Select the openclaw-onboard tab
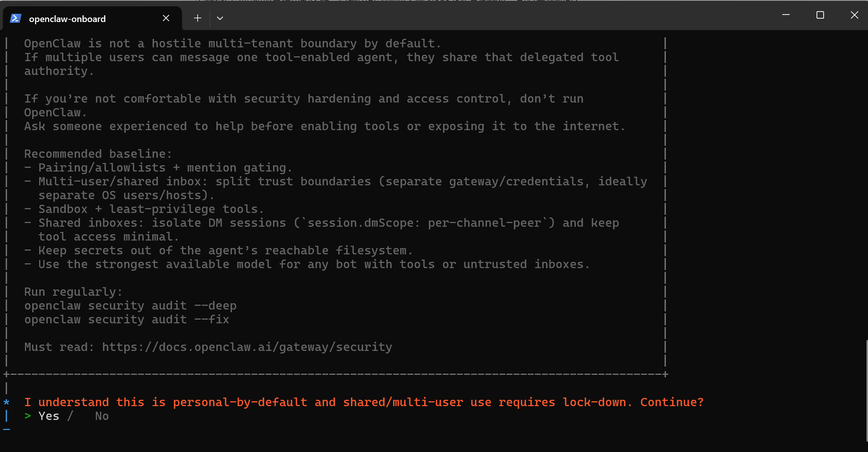 coord(67,19)
